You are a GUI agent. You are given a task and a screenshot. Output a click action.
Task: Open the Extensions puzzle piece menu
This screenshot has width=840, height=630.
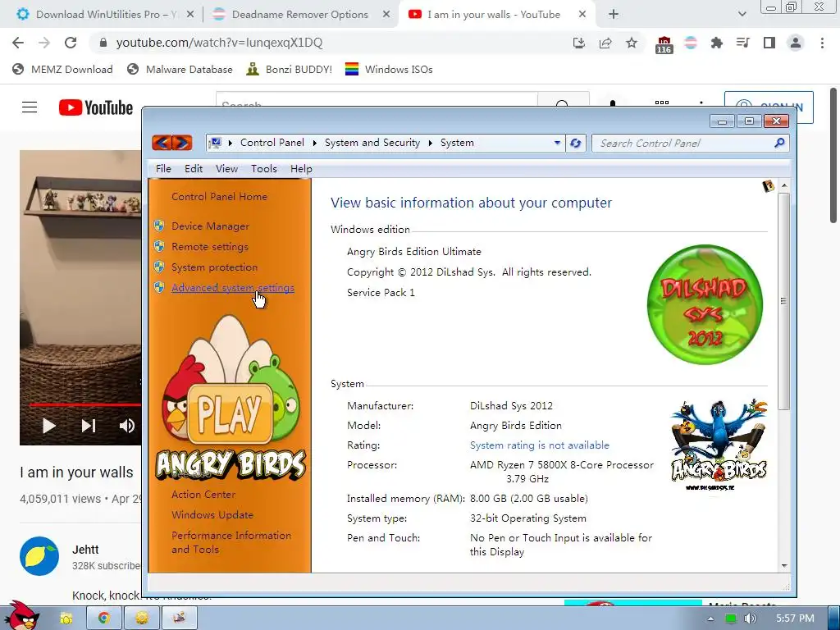point(716,43)
